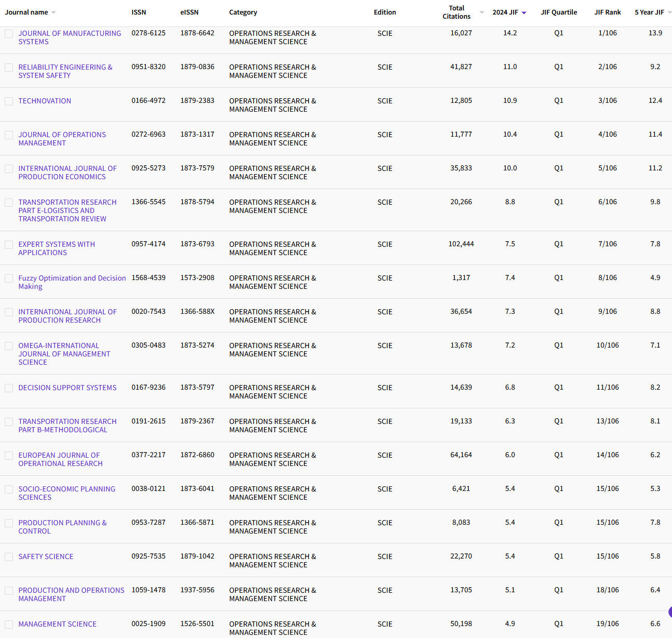This screenshot has width=672, height=638.
Task: Tick the SAFETY SCIENCE checkbox
Action: 8,556
